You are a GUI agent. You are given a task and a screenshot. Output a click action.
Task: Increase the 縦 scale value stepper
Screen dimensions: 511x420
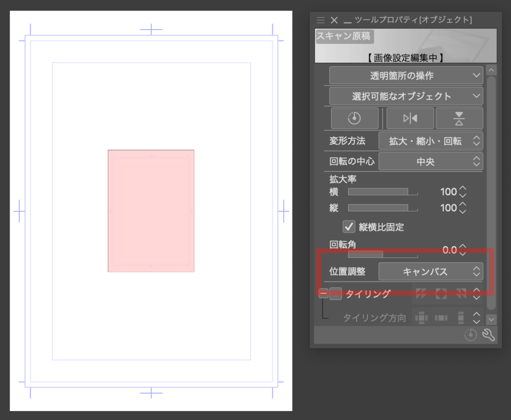463,204
